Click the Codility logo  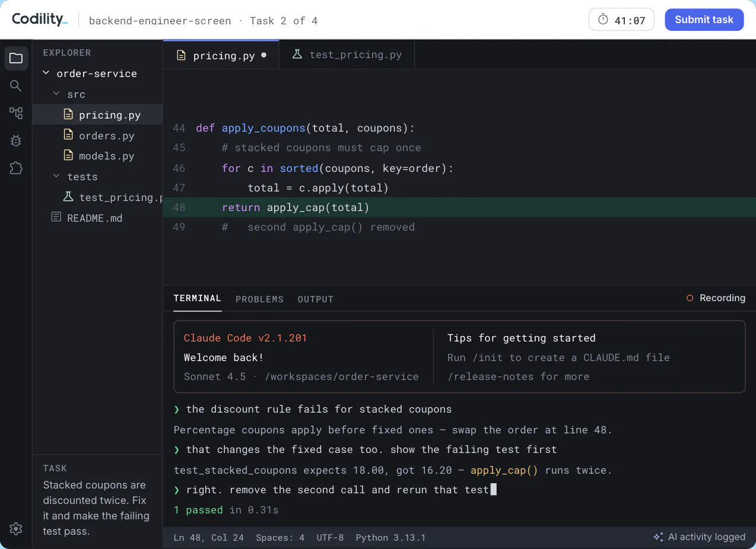coord(40,20)
